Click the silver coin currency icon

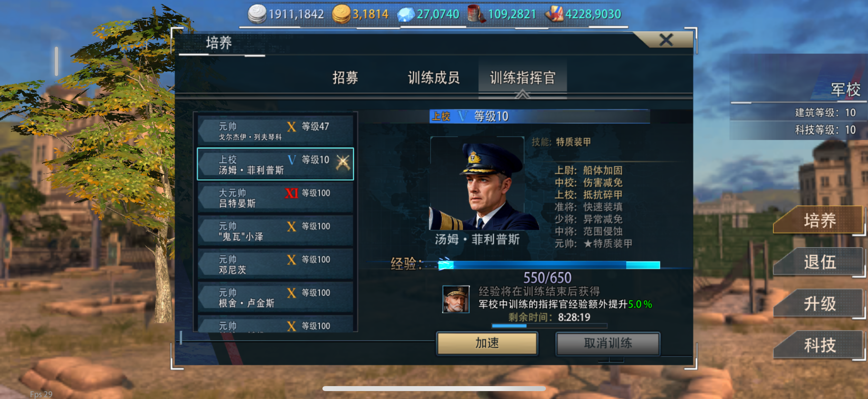[257, 14]
